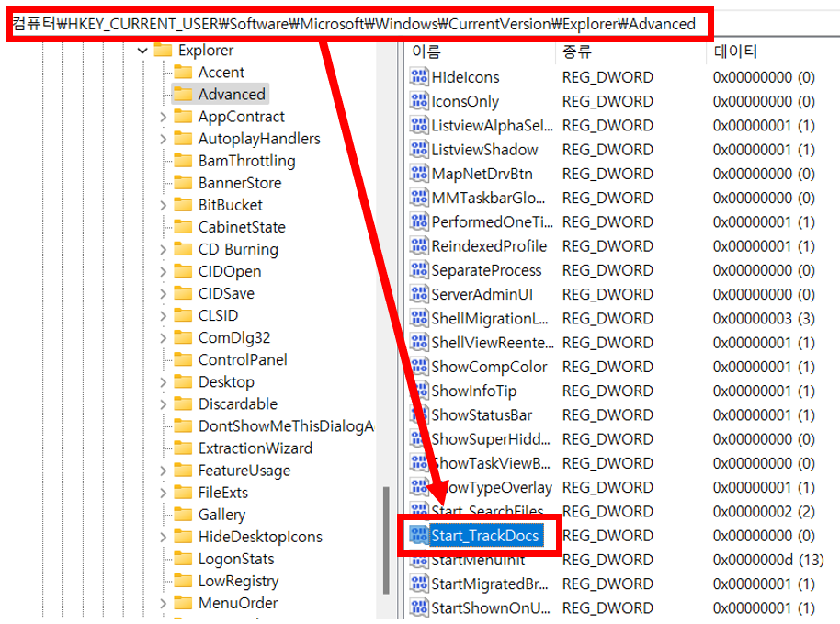Viewport: 840px width, 624px height.
Task: Click the CabinetState folder icon
Action: click(183, 227)
